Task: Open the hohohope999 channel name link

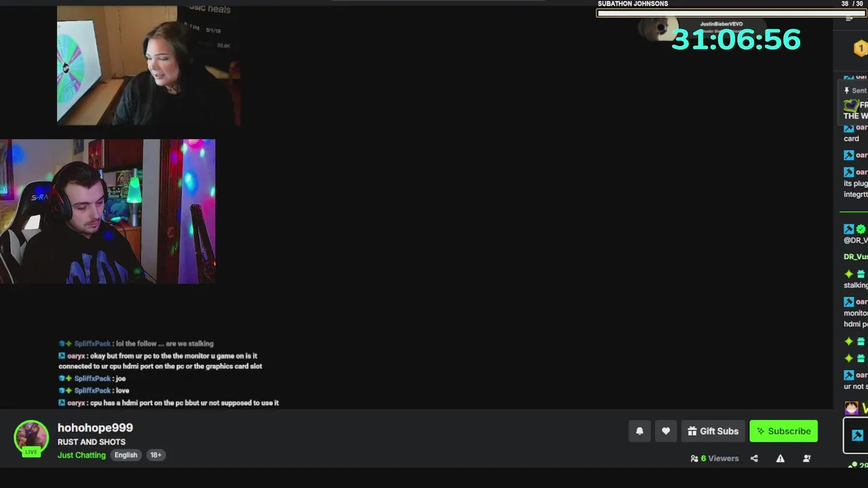Action: [x=95, y=428]
